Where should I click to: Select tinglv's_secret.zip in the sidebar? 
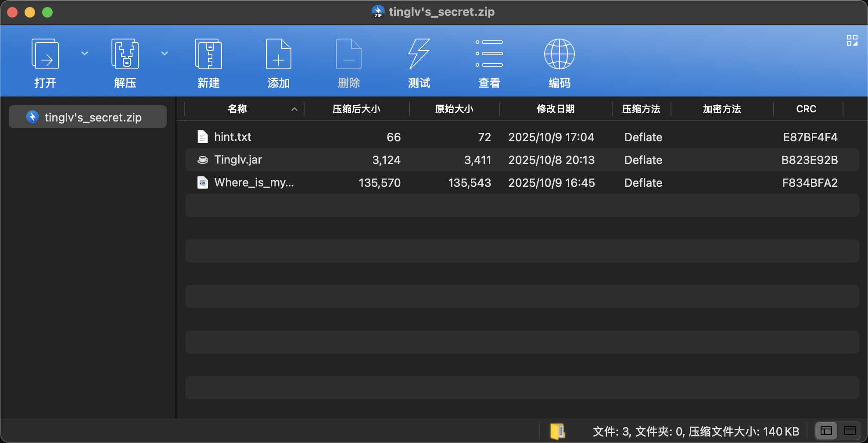click(88, 117)
